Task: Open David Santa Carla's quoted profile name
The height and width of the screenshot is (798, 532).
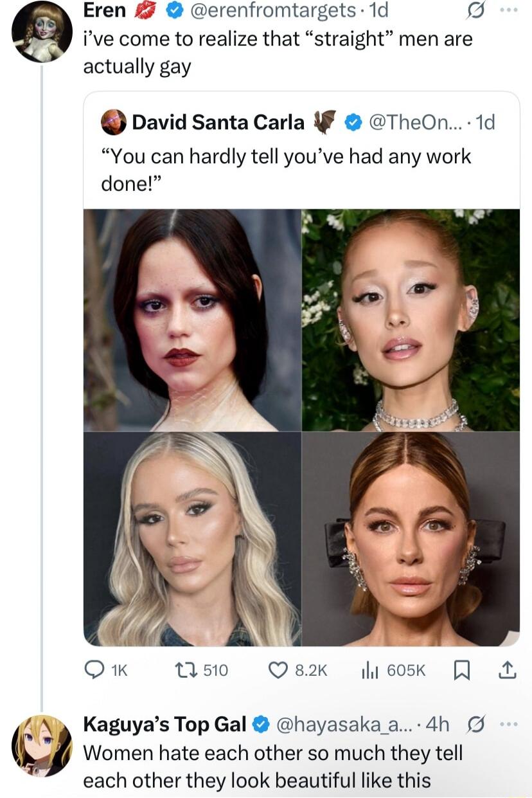Action: pyautogui.click(x=218, y=121)
